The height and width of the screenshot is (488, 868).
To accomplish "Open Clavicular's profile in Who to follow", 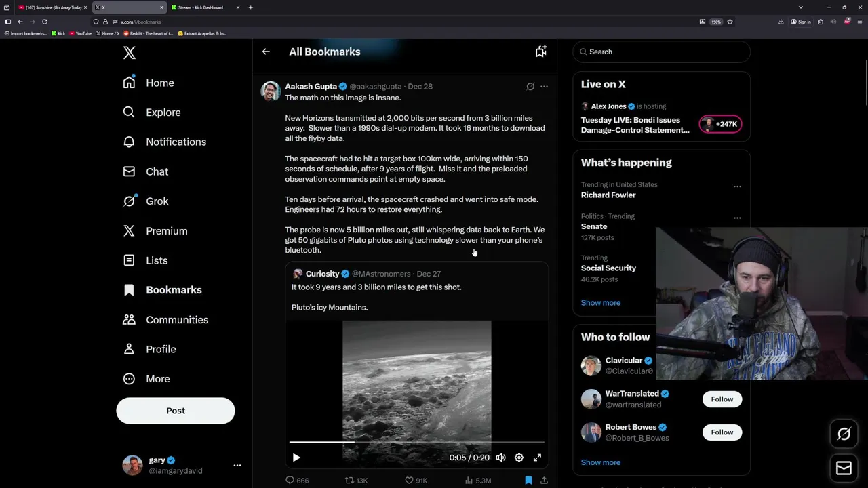I will point(623,361).
